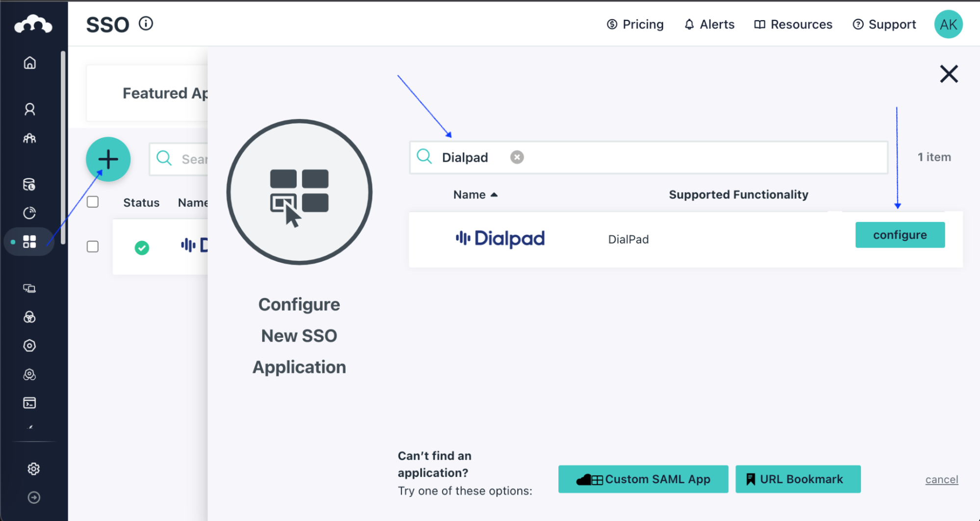Click the configure button for Dialpad

[x=900, y=235]
